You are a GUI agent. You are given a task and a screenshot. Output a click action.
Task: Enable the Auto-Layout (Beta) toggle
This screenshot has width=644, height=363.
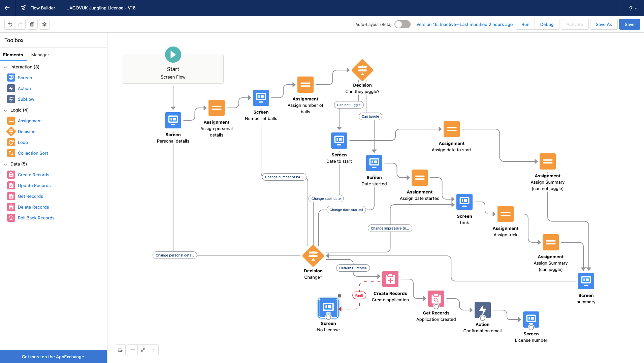[x=402, y=24]
